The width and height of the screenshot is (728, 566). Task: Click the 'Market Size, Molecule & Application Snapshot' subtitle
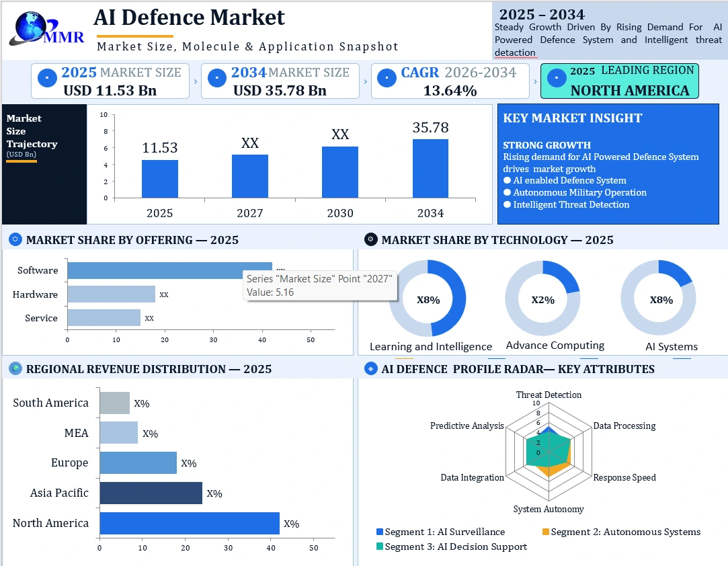(x=247, y=46)
